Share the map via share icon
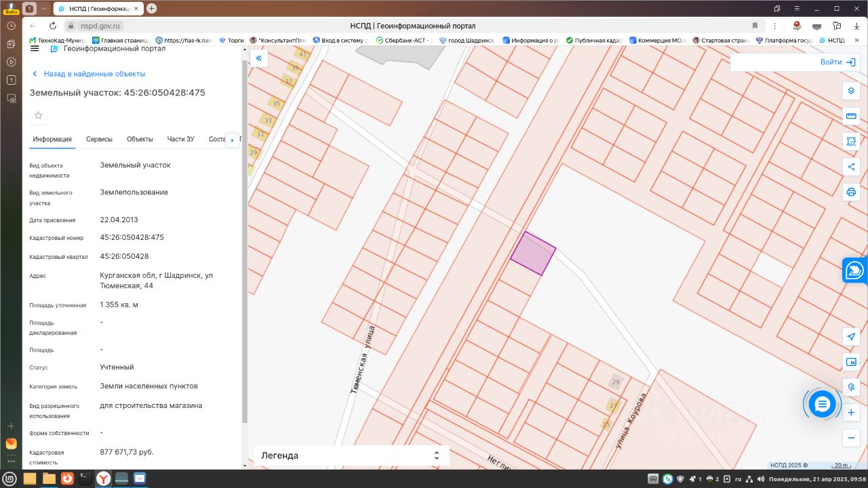This screenshot has height=488, width=868. (851, 167)
